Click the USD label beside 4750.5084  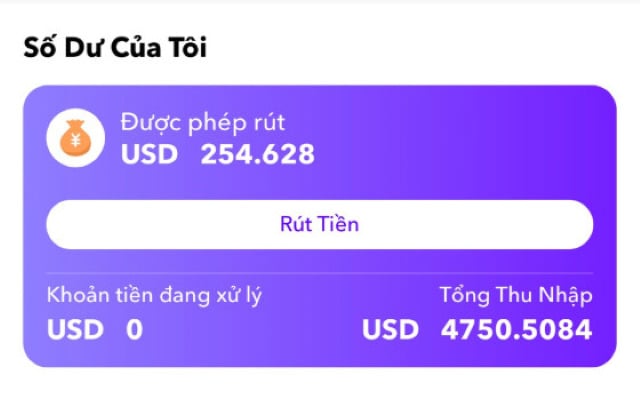(391, 329)
